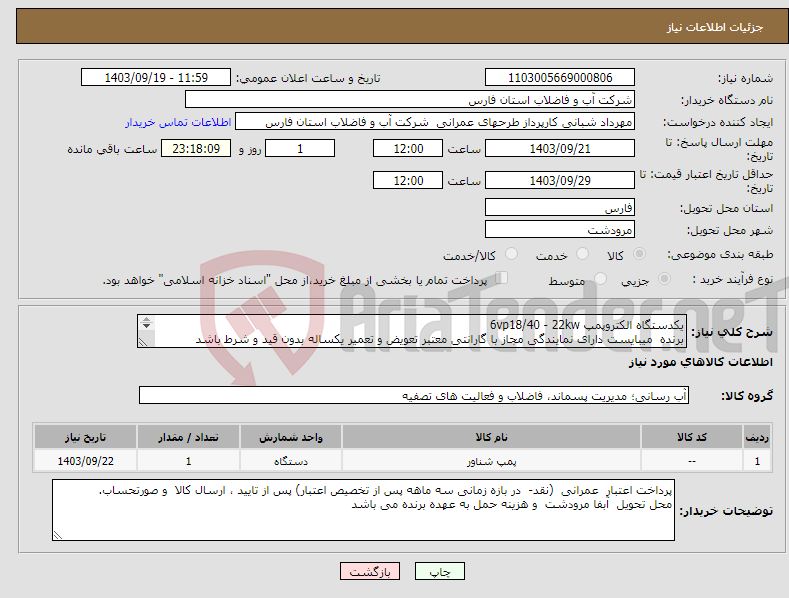
Task: Click the buyer organization name field
Action: pyautogui.click(x=410, y=100)
